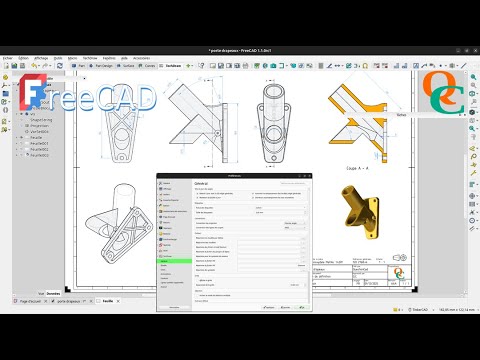Open the Convention des lignes de coupe dropdown

[x=295, y=228]
